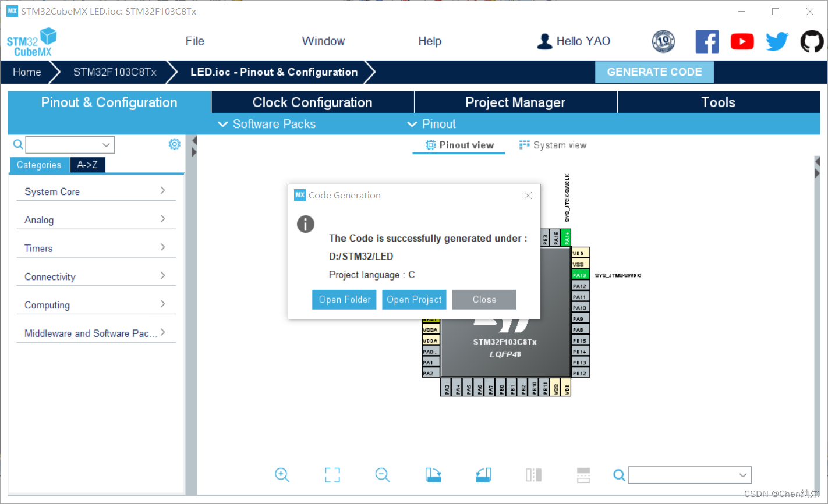Select Pinout view
This screenshot has height=504, width=828.
[459, 145]
